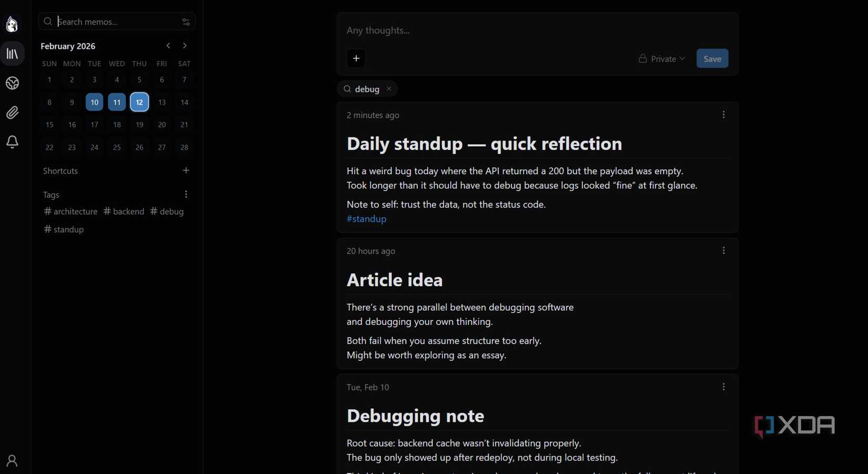Filter by backend tag
868x474 pixels.
[124, 211]
